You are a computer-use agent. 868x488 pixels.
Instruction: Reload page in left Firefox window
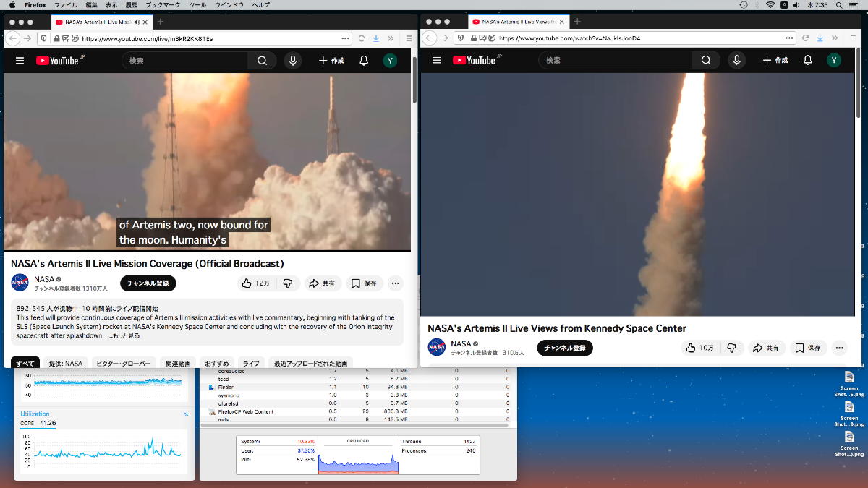click(362, 38)
